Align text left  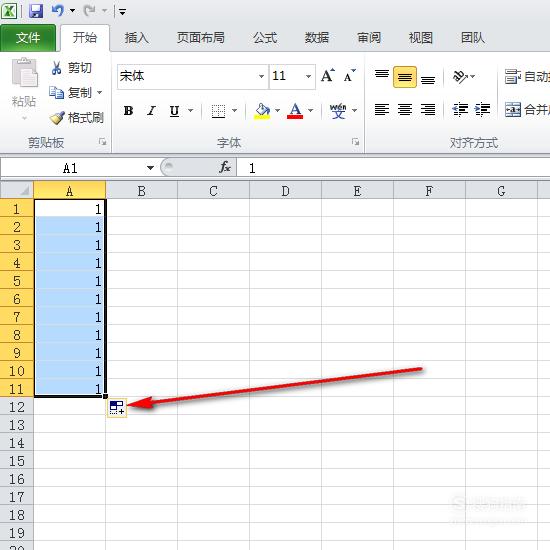(382, 110)
